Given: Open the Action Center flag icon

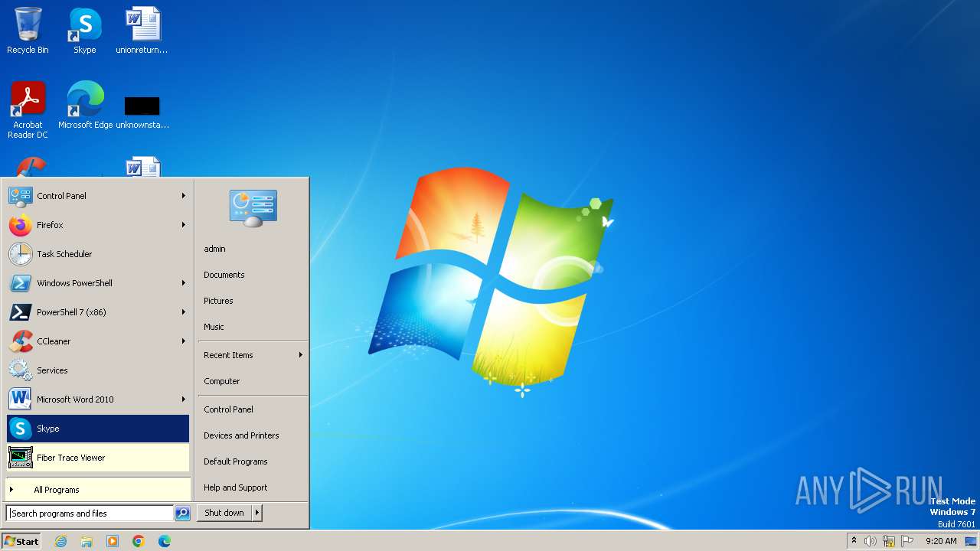Looking at the screenshot, I should click(x=907, y=541).
